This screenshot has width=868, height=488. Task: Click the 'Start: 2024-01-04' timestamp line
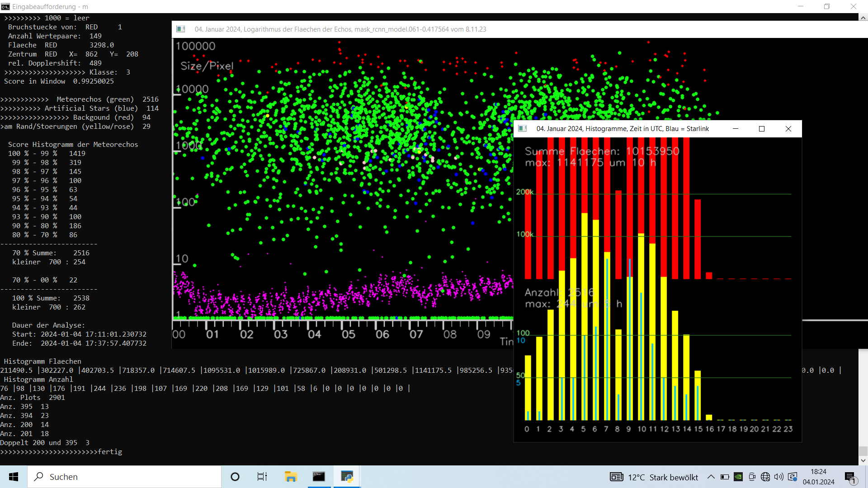(79, 334)
